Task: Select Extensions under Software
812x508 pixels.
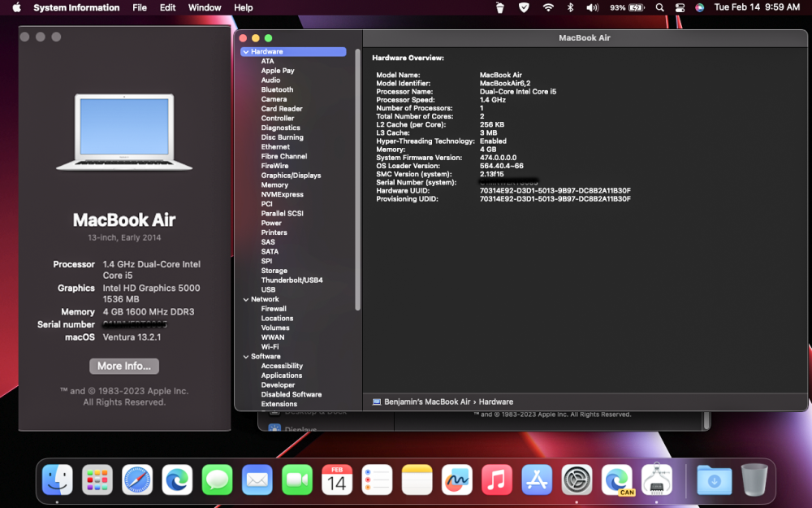Action: pyautogui.click(x=279, y=404)
